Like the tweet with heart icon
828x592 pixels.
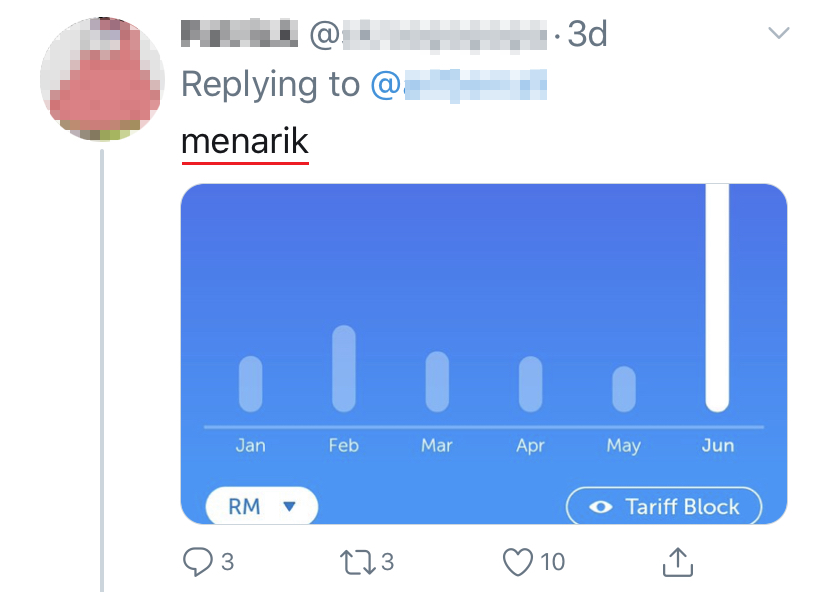pos(517,561)
